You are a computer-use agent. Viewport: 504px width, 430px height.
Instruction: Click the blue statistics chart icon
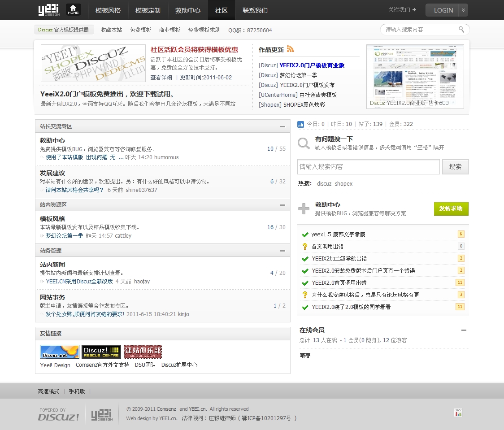300,124
